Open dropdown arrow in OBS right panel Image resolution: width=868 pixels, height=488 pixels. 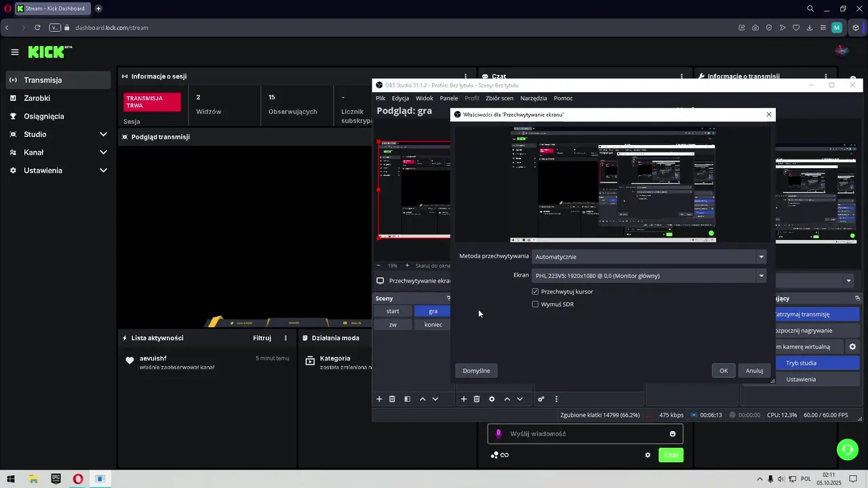pyautogui.click(x=848, y=281)
